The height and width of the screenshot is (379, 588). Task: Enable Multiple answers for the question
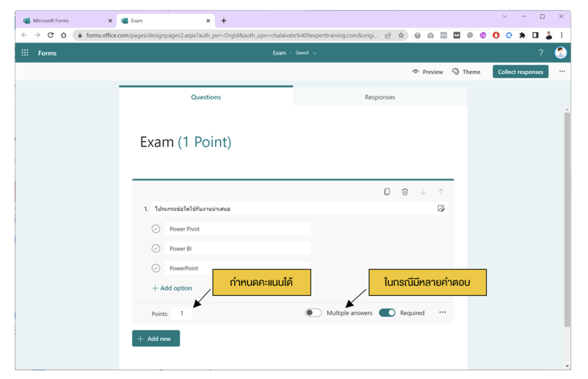coord(313,313)
